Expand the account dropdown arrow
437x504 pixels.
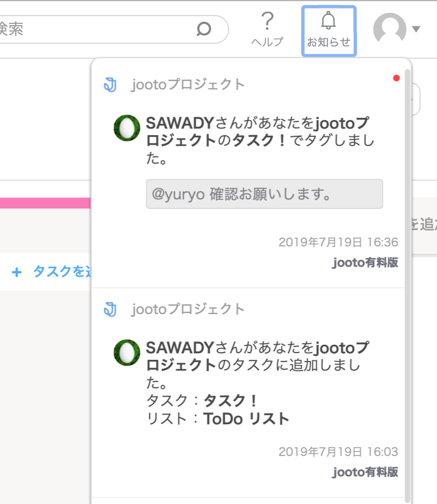[416, 29]
